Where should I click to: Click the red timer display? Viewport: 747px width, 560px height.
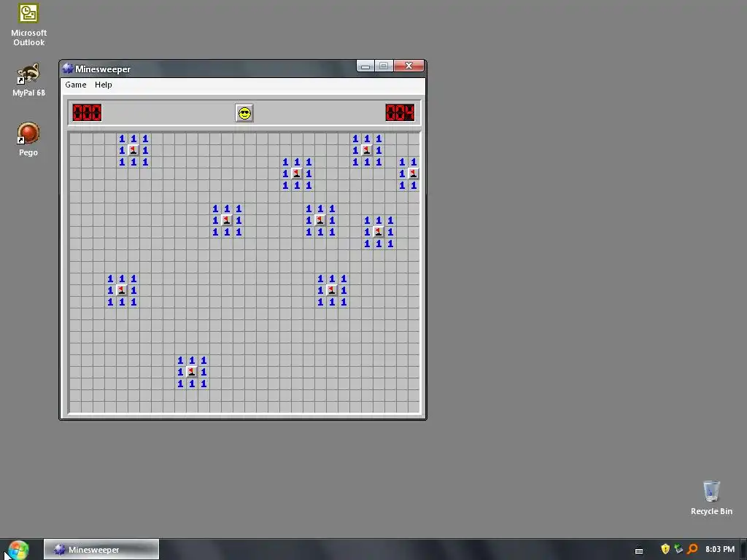400,113
